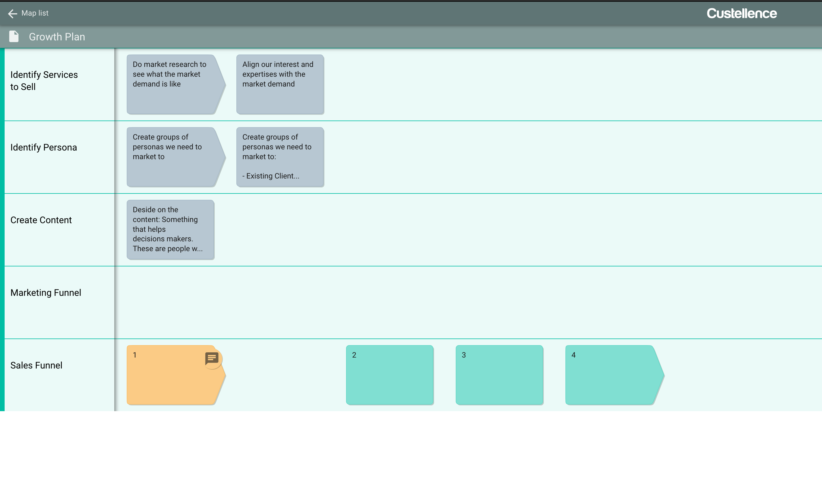The width and height of the screenshot is (822, 504).
Task: Select teal card numbered 2
Action: pos(390,375)
